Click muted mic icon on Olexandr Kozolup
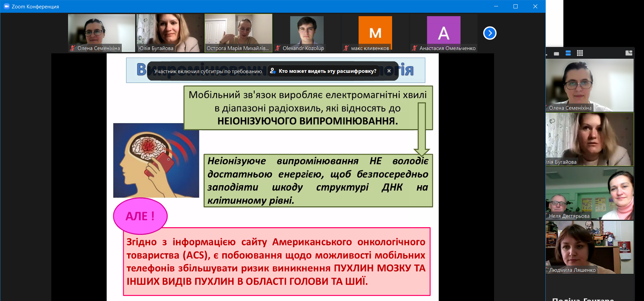Viewport: 644px width, 301px height. [x=278, y=48]
